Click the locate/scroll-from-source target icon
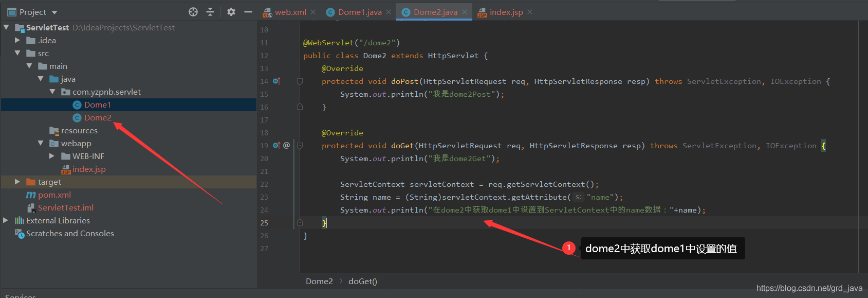 tap(193, 12)
